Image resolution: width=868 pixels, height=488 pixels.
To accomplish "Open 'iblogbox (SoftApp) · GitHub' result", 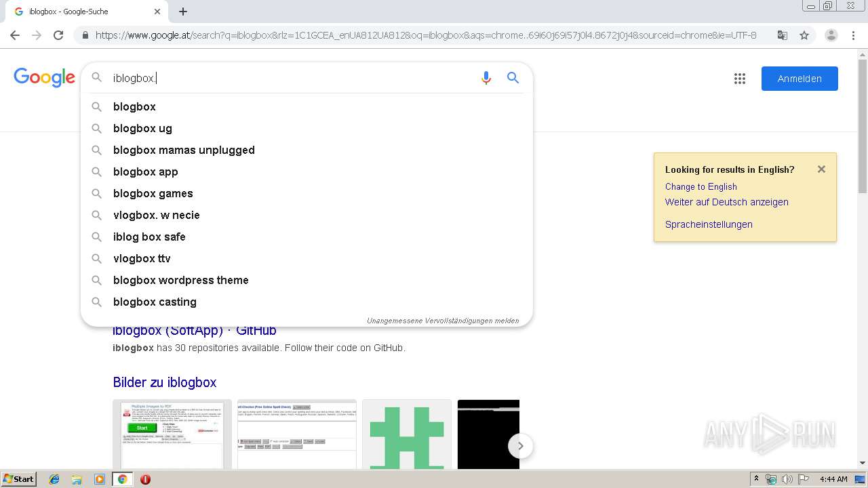I will [x=195, y=331].
